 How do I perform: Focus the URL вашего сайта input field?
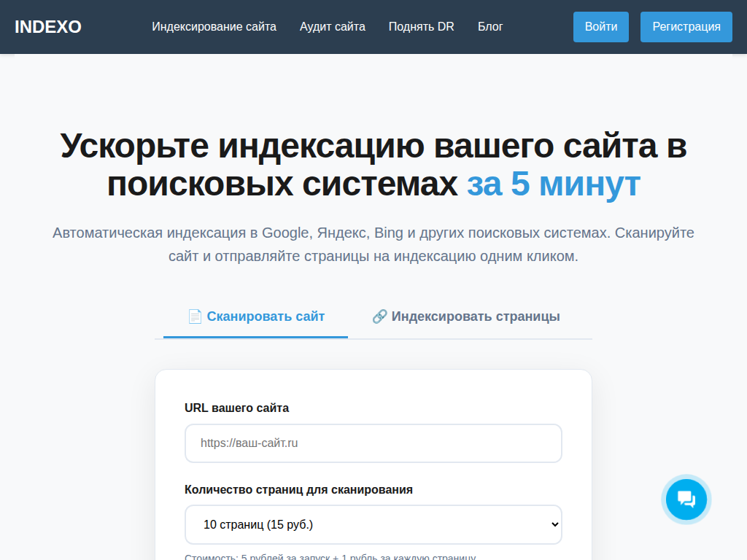click(373, 443)
